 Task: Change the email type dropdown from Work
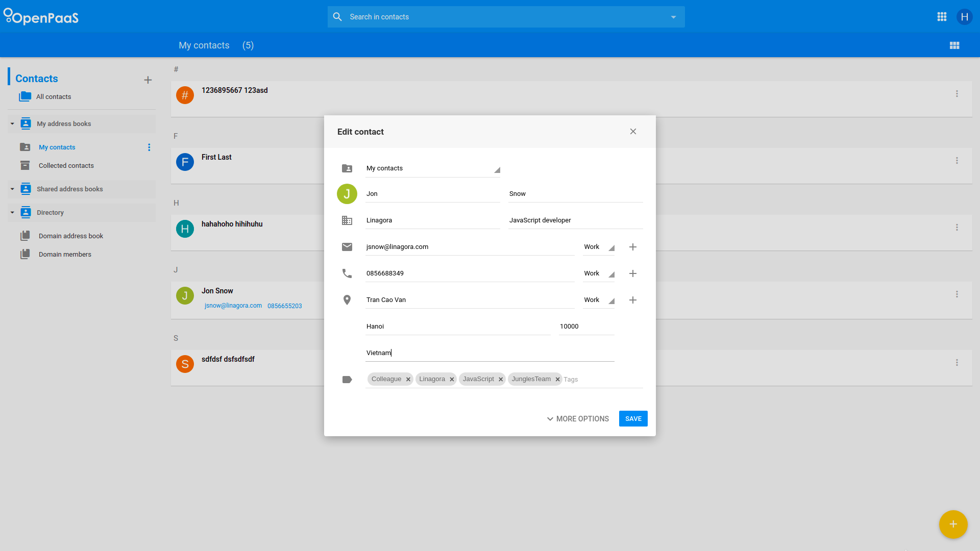599,247
